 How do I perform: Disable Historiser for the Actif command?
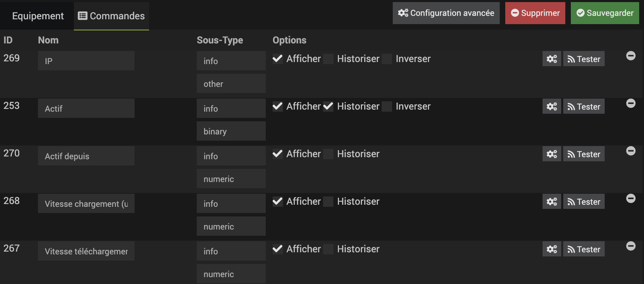pyautogui.click(x=328, y=106)
